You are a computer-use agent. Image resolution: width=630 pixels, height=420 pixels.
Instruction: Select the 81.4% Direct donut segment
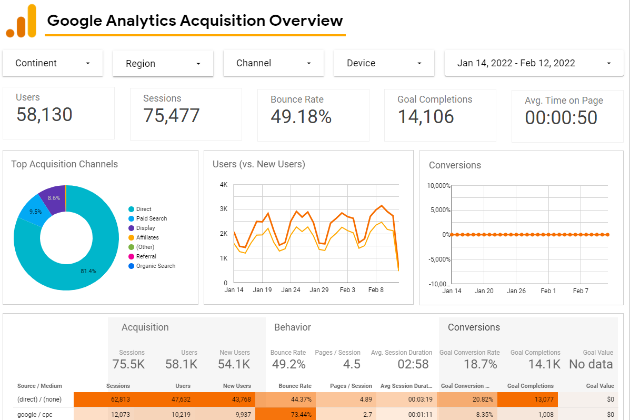click(88, 271)
